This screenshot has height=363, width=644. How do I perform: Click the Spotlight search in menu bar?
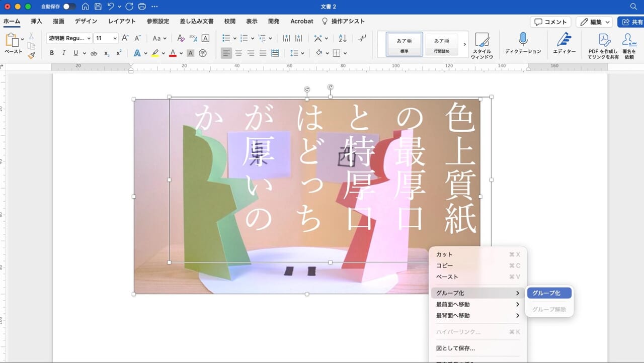[633, 7]
